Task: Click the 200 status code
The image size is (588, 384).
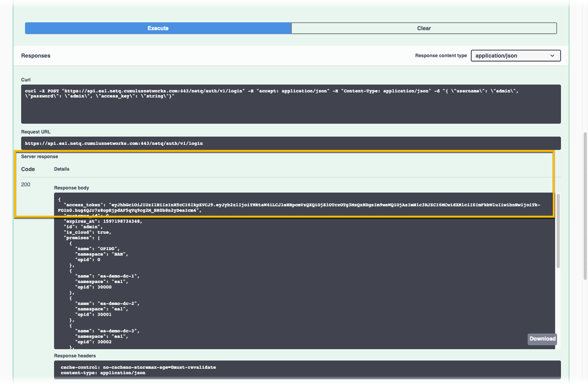Action: click(x=26, y=184)
